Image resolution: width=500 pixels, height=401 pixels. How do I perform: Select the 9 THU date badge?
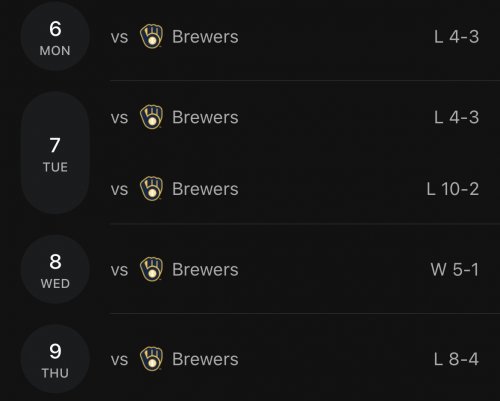pos(55,359)
